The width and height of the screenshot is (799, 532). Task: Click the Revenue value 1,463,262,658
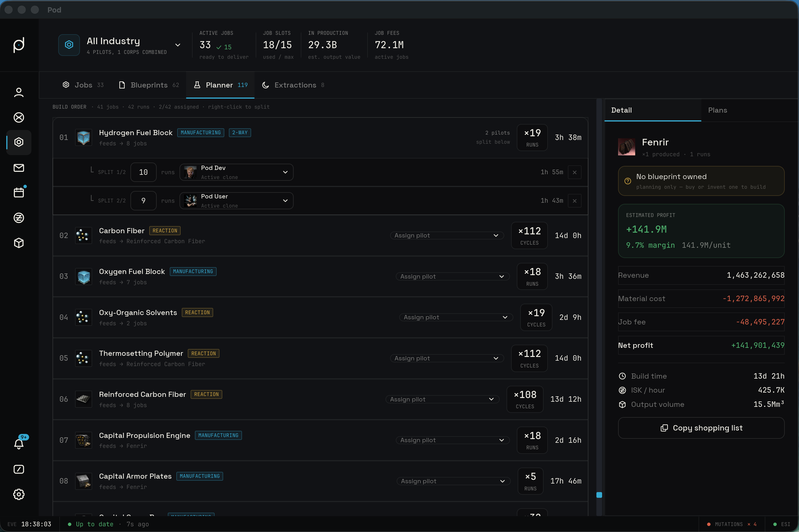(x=756, y=275)
